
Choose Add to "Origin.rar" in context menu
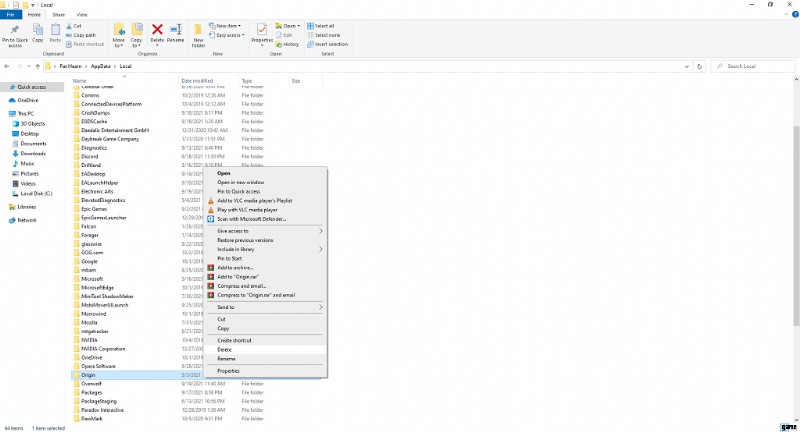(265, 277)
